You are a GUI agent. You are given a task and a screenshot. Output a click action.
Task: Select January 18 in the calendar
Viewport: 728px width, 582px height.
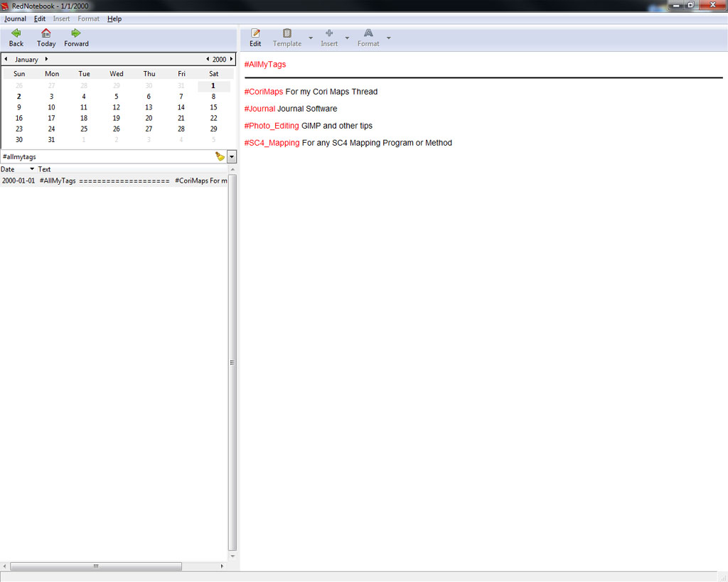[x=84, y=118]
